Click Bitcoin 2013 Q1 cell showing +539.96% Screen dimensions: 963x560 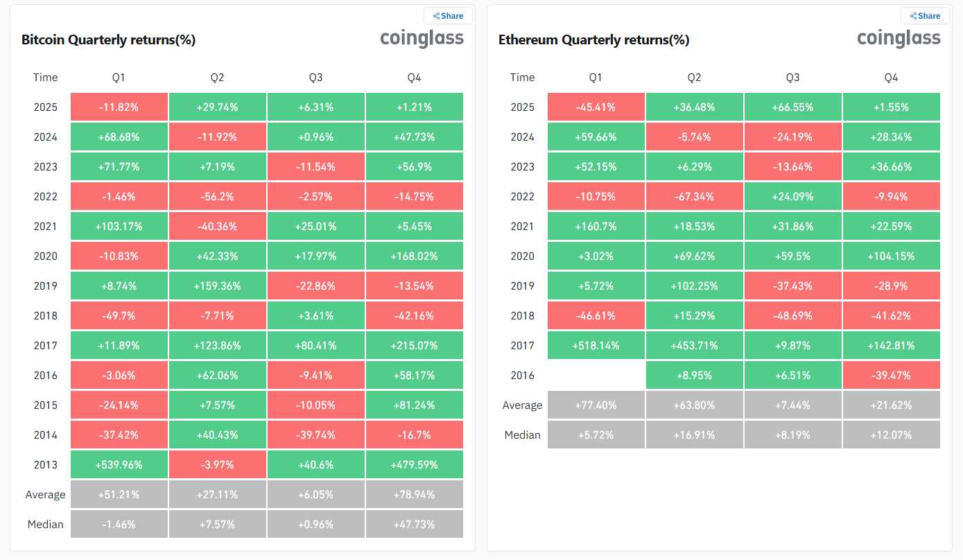(119, 465)
